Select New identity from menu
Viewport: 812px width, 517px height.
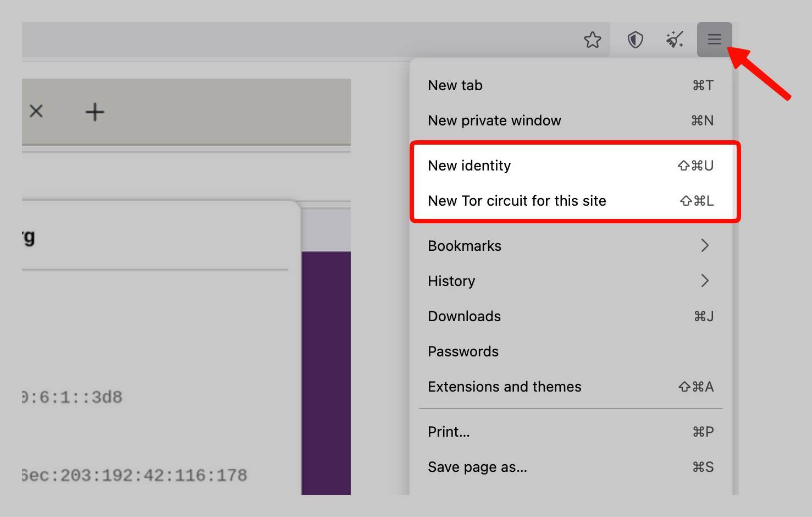[x=469, y=166]
